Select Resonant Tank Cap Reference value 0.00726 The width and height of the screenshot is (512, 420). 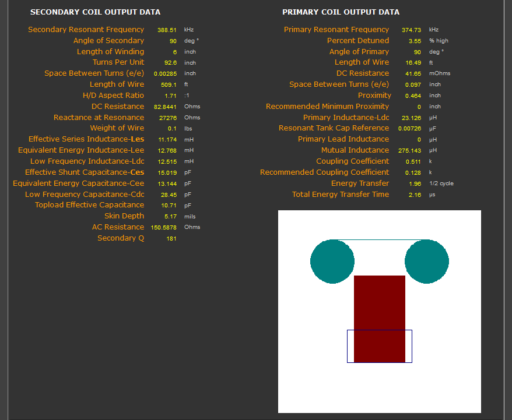[x=410, y=129]
